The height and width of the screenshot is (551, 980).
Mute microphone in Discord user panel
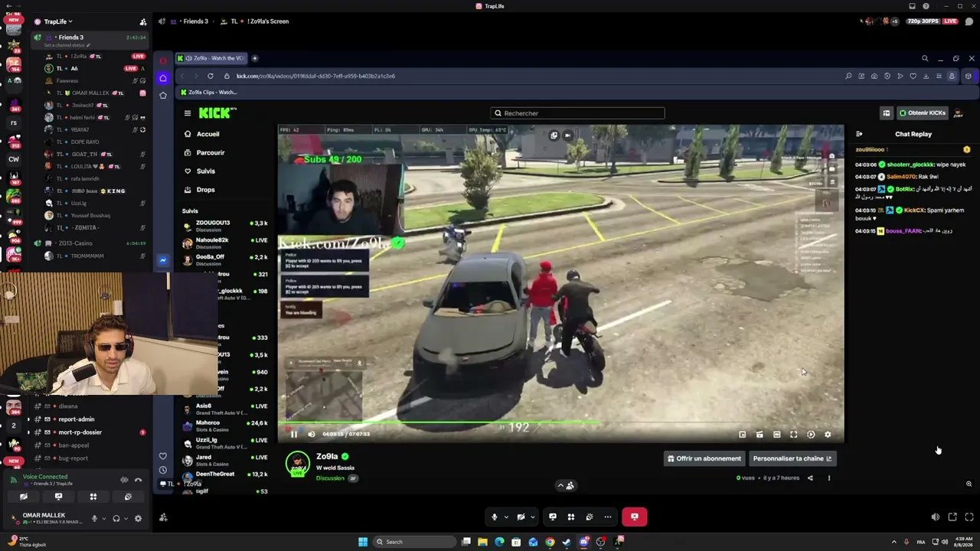tap(95, 518)
